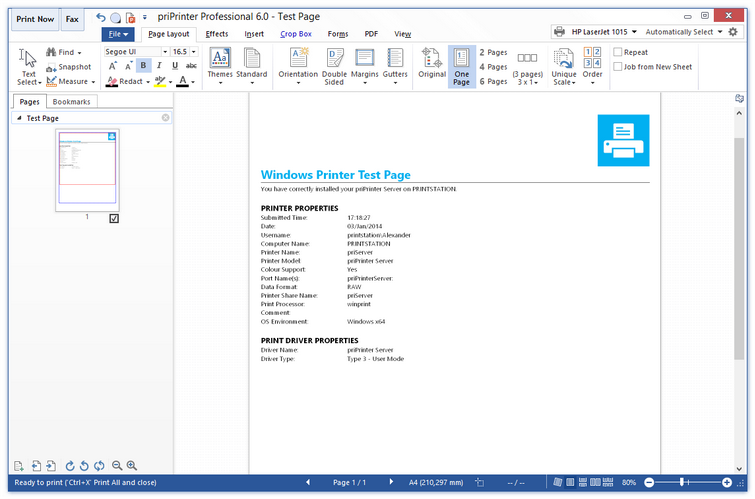Enable Job from New Sheet checkbox
Screen dimensions: 755x499
click(618, 66)
